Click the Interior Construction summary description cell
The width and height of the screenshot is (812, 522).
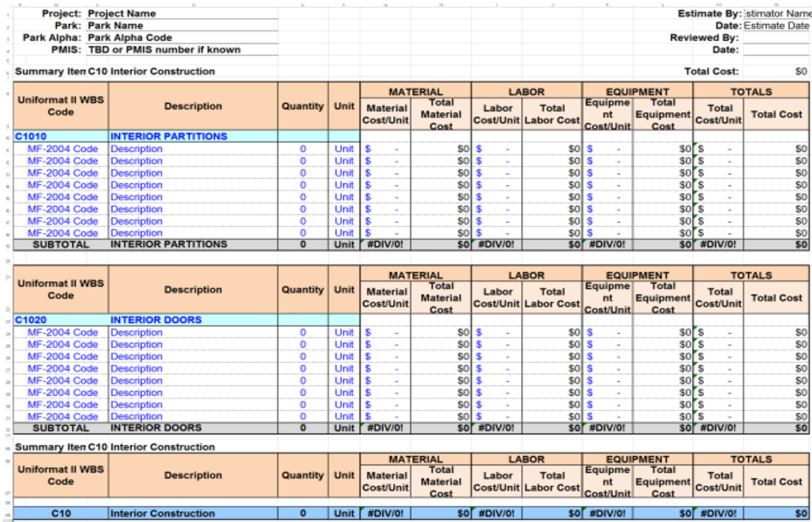(x=193, y=513)
